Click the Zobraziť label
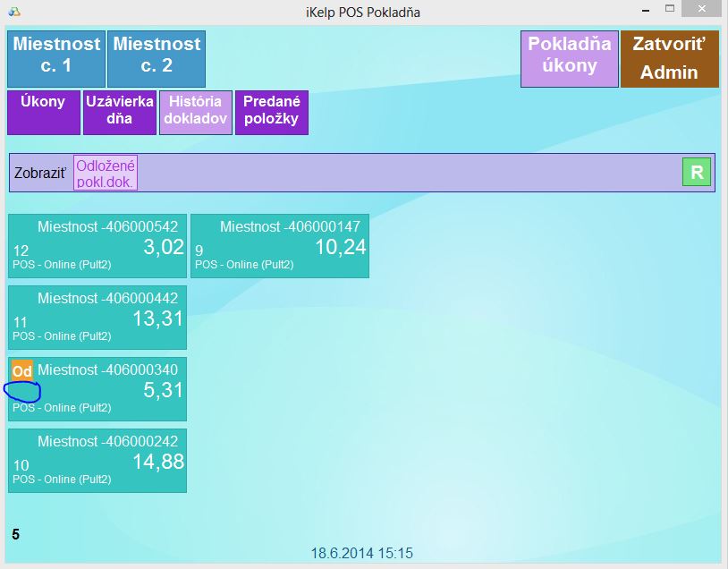The width and height of the screenshot is (728, 569). click(x=40, y=173)
